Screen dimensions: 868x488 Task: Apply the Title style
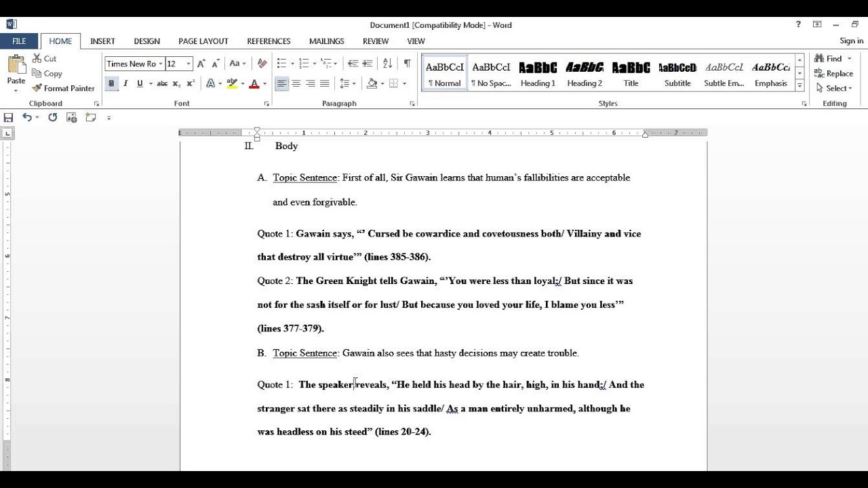(x=631, y=73)
